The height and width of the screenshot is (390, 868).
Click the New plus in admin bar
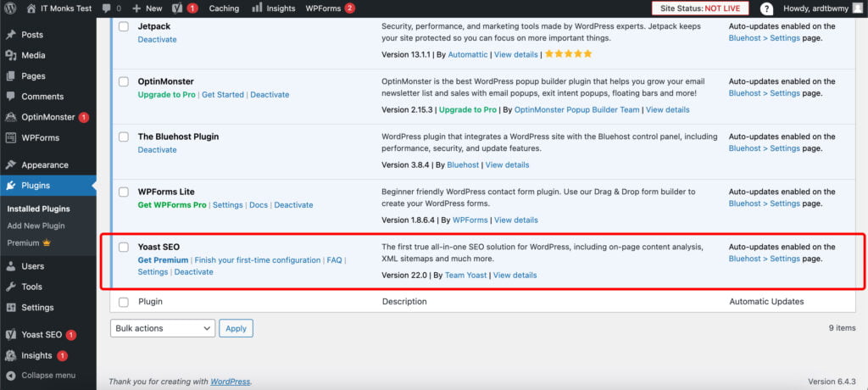coord(136,8)
